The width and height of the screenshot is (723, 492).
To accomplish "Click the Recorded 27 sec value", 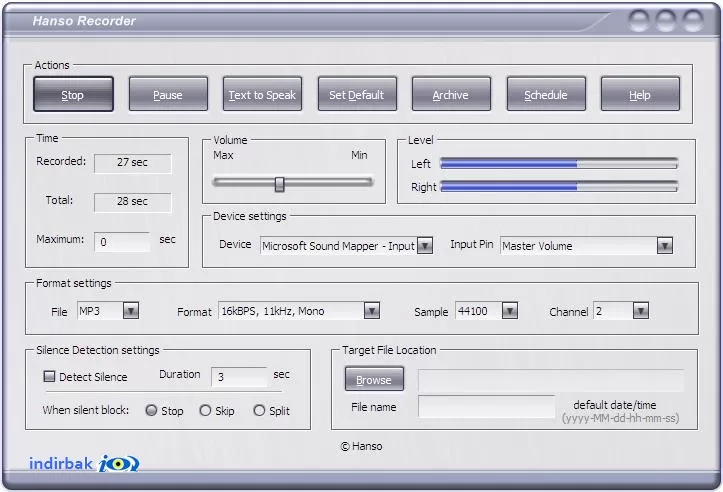I will pos(133,163).
